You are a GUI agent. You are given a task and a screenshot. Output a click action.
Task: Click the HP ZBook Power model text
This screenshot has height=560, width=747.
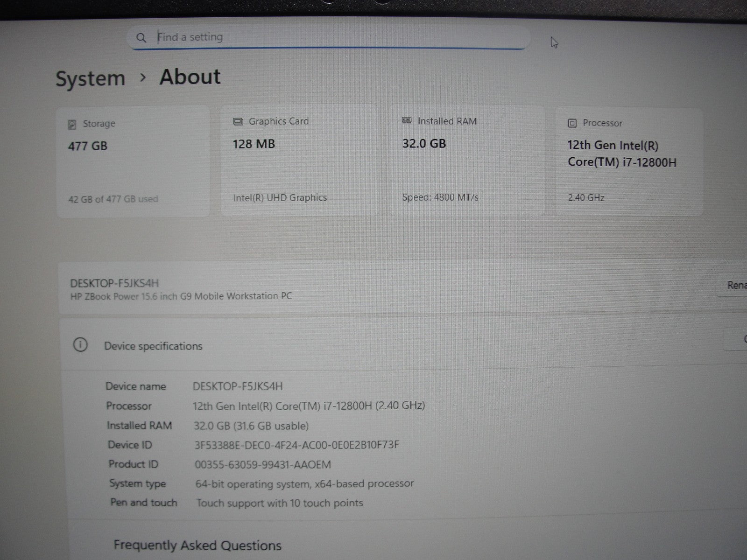[181, 296]
